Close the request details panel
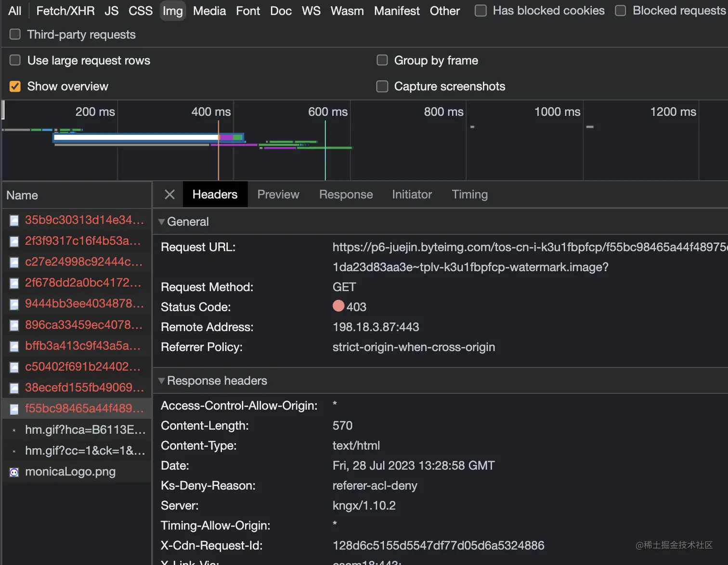Viewport: 728px width, 565px height. point(169,195)
